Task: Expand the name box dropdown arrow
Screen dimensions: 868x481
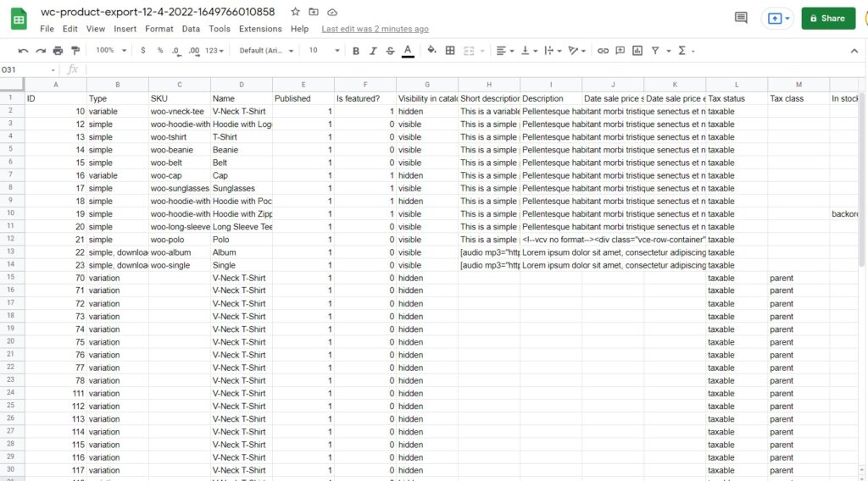Action: [53, 70]
